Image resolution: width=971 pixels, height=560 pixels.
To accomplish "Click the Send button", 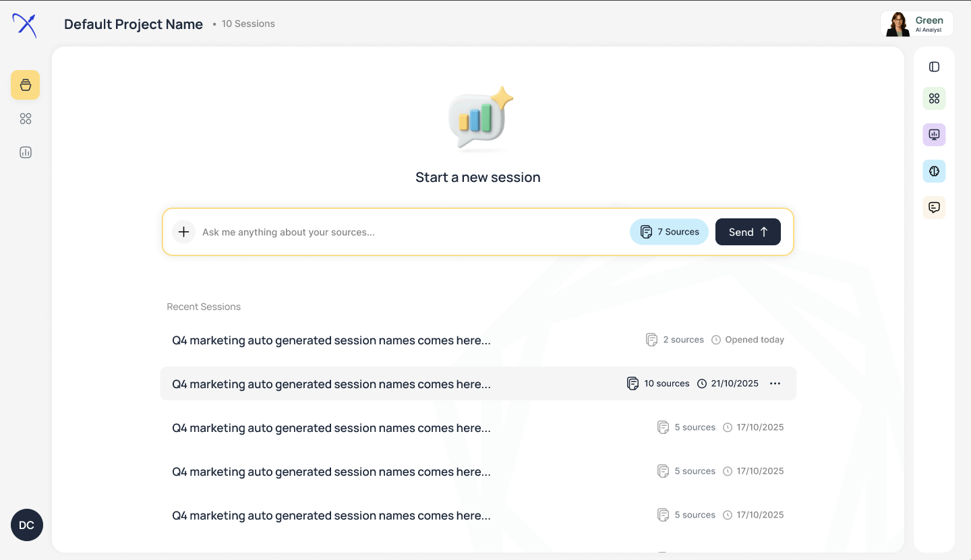I will coord(748,232).
